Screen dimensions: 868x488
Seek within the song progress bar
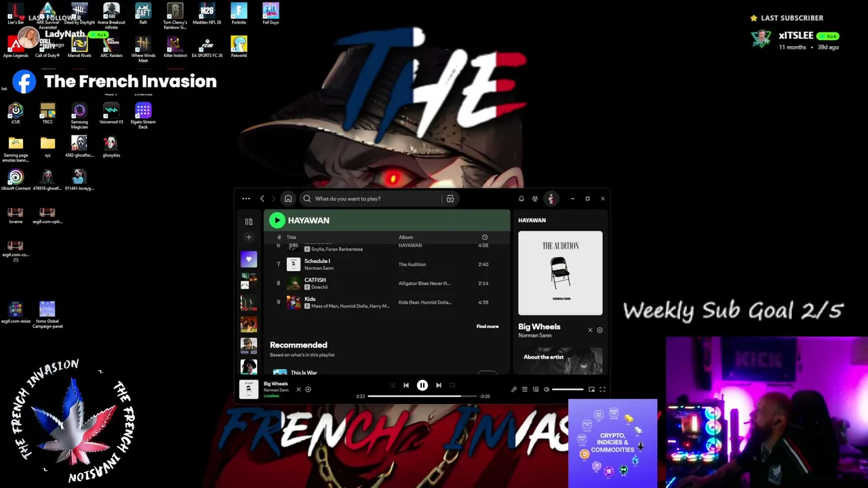422,396
